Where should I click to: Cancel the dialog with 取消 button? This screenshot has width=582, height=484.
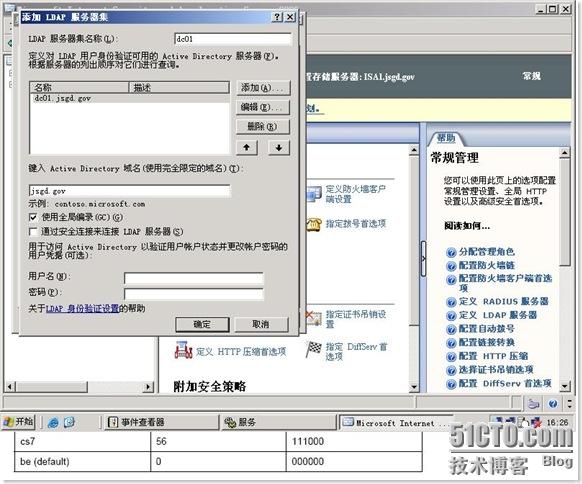click(x=261, y=324)
